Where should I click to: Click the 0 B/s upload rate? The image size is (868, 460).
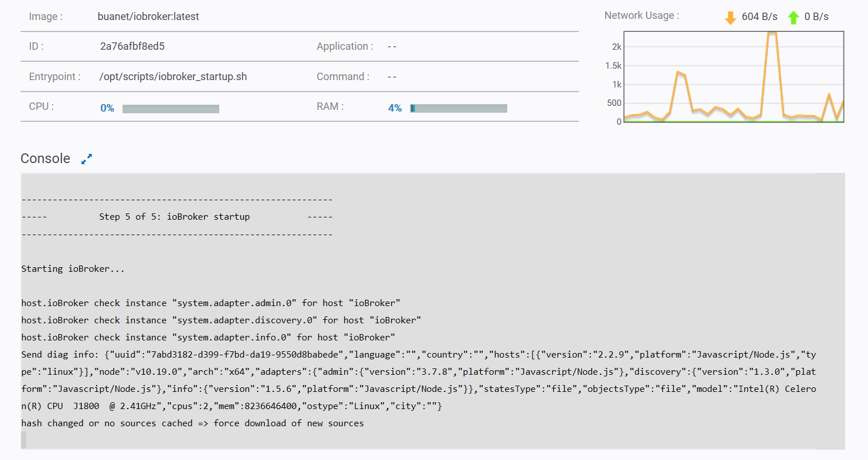[x=816, y=17]
